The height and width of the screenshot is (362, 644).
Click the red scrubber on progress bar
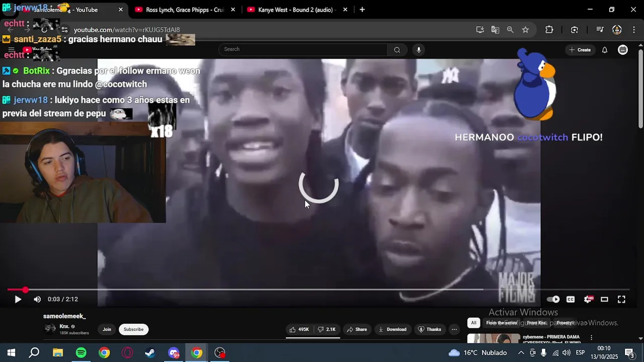coord(25,290)
